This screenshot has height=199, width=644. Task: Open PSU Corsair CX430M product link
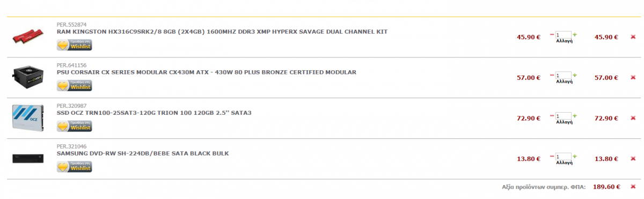[x=207, y=72]
